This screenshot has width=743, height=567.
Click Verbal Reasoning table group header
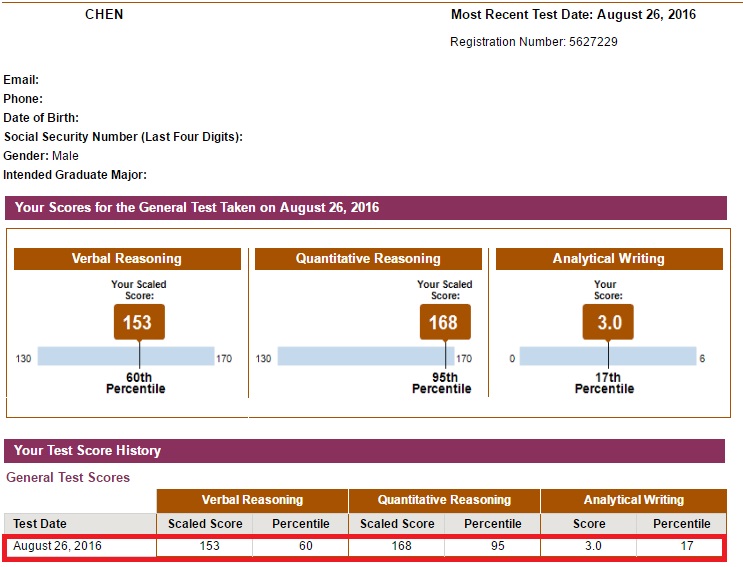coord(253,501)
